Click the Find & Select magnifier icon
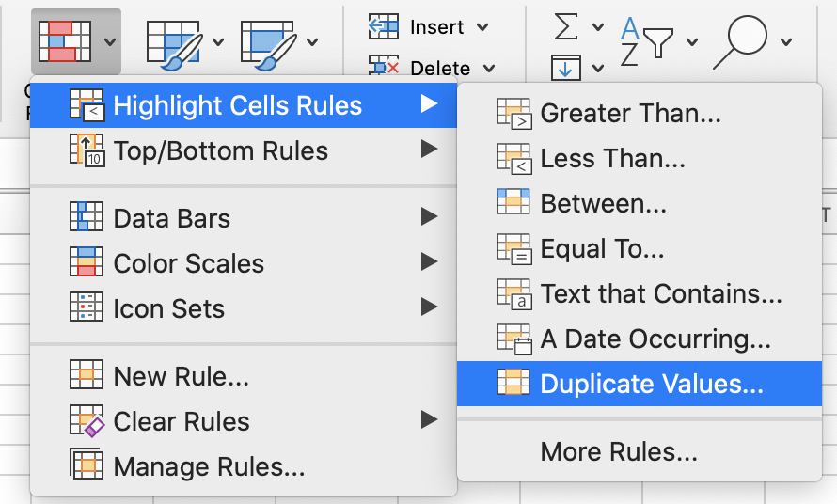 tap(740, 41)
